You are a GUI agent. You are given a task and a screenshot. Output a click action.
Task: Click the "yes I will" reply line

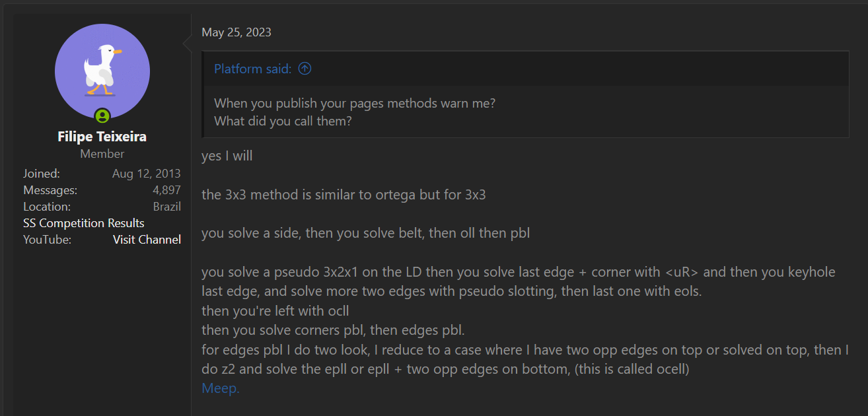click(227, 156)
